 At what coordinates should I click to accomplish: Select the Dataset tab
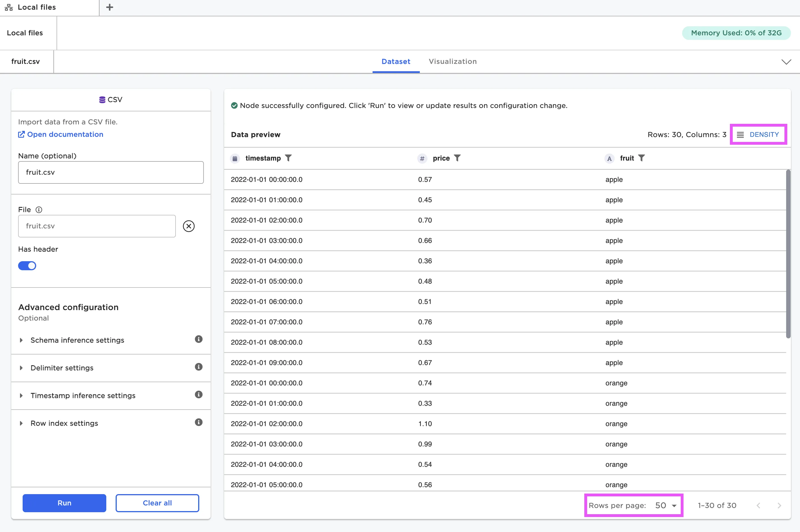coord(395,61)
